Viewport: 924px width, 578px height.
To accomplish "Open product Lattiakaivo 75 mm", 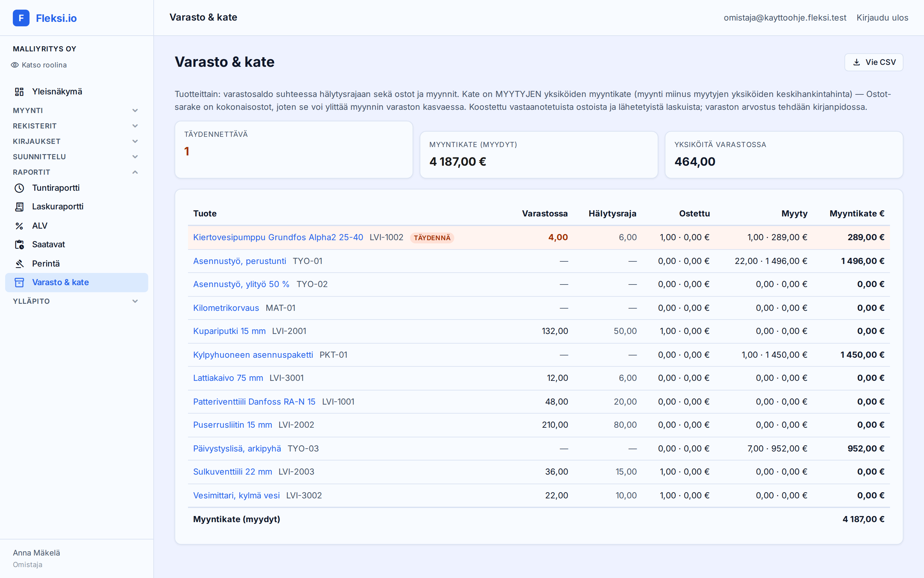I will click(228, 378).
